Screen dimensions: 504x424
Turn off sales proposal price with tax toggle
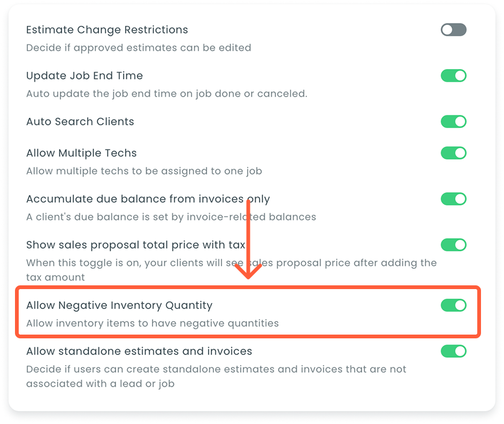click(x=453, y=245)
